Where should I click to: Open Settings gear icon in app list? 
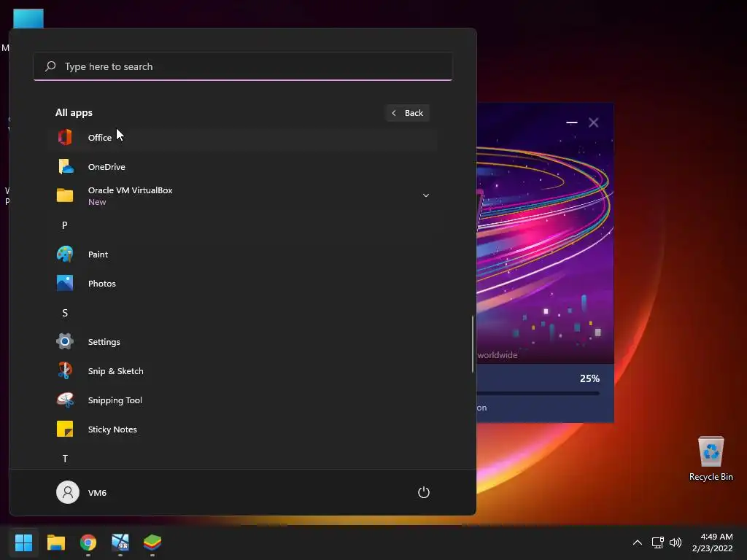tap(65, 341)
